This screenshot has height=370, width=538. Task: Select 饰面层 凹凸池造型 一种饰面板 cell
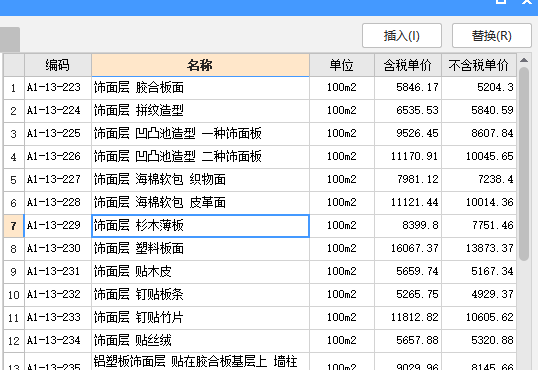tap(200, 134)
